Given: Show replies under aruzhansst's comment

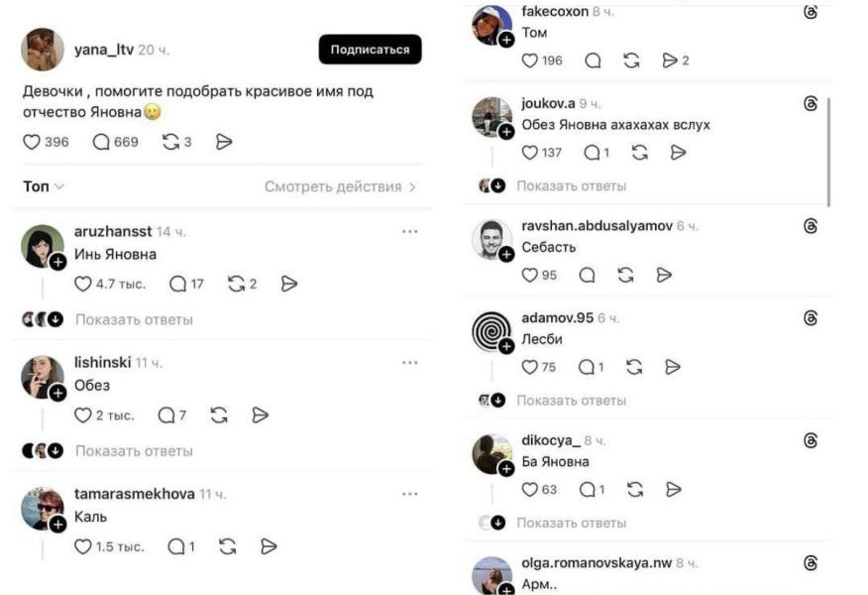Looking at the screenshot, I should coord(134,319).
